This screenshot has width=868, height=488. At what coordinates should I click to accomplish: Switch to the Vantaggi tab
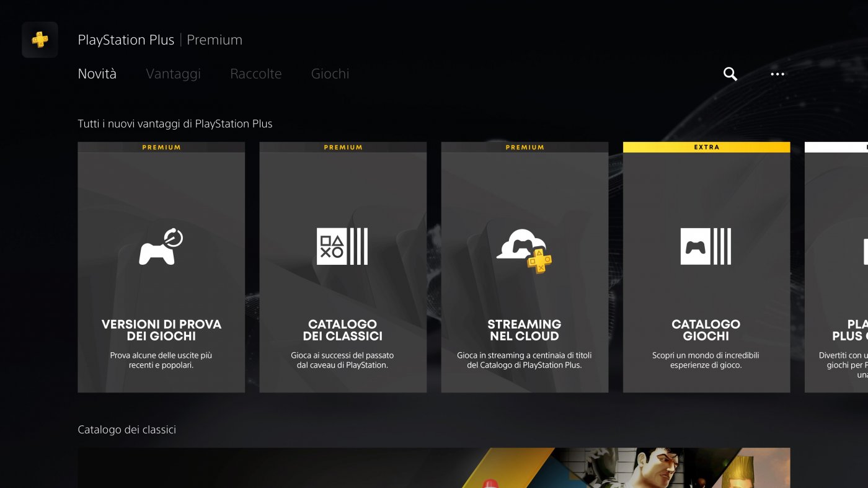pyautogui.click(x=173, y=74)
